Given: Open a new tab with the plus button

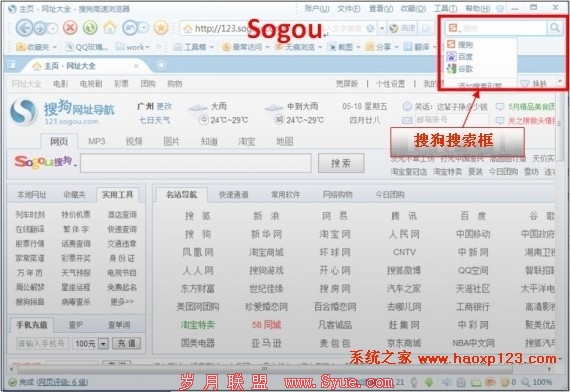Looking at the screenshot, I should (x=161, y=65).
